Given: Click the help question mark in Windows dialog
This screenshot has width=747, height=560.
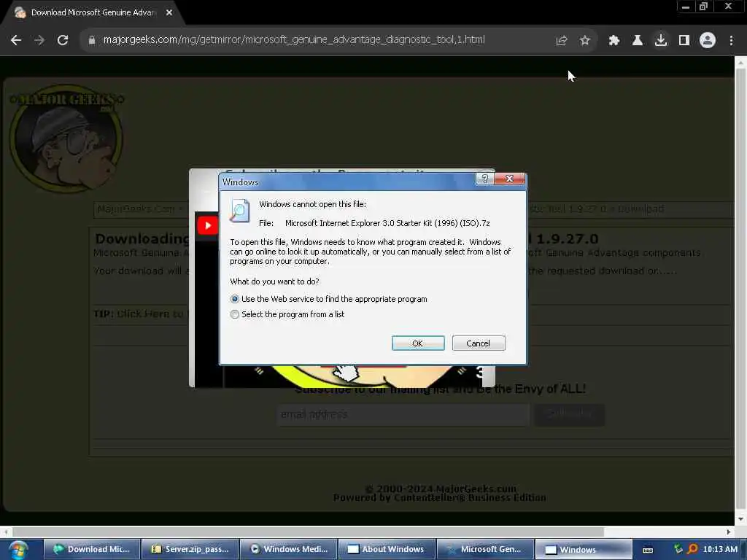Looking at the screenshot, I should tap(484, 179).
